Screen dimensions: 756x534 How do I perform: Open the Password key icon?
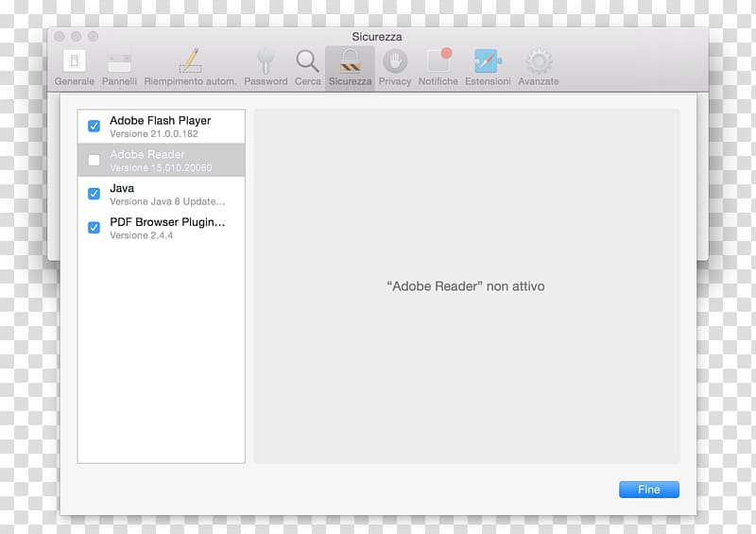(266, 61)
